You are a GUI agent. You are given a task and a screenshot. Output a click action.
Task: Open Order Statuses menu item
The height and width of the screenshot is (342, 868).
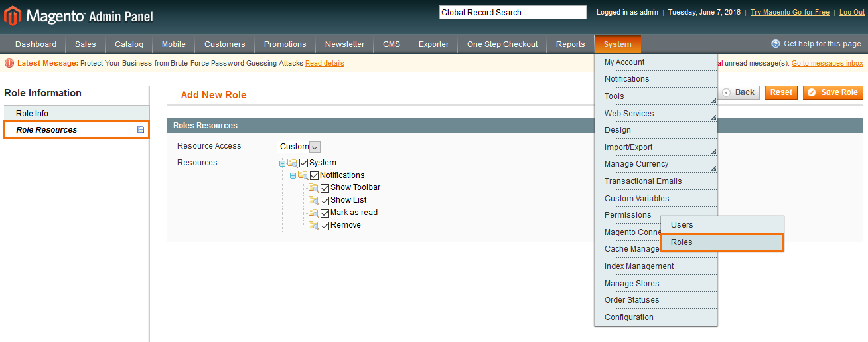tap(656, 300)
